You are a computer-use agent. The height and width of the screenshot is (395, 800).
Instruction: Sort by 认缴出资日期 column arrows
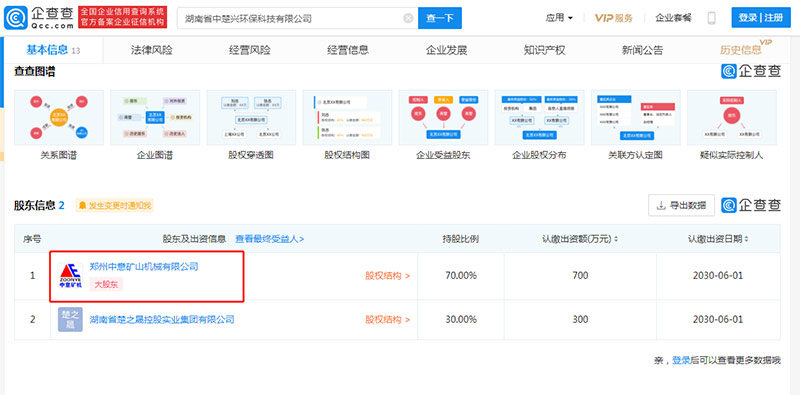pos(747,239)
